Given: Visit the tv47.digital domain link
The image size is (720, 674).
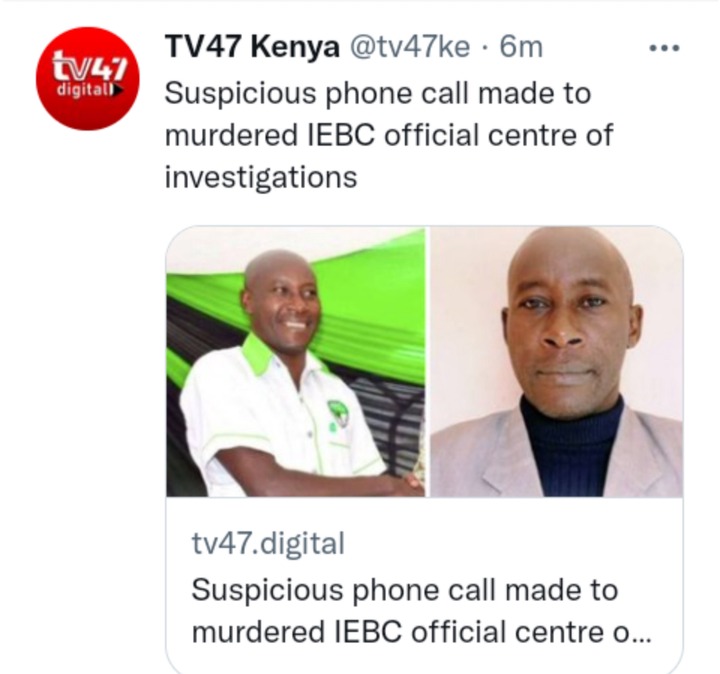Looking at the screenshot, I should [x=268, y=543].
